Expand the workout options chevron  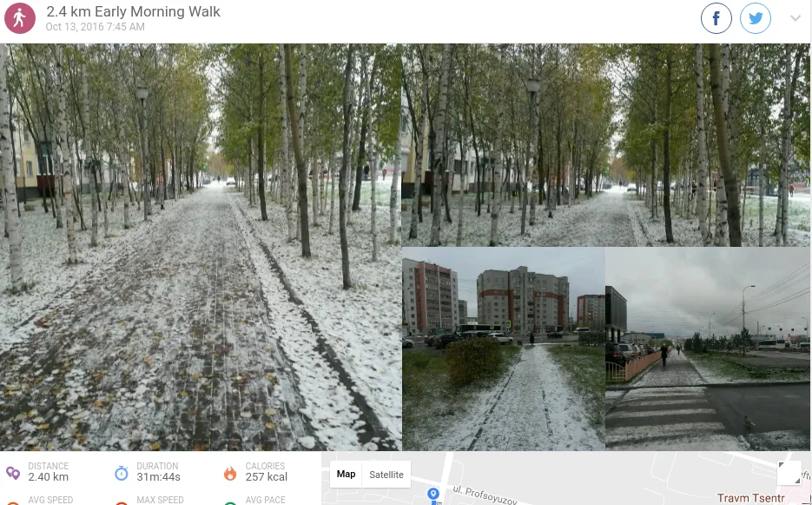795,18
